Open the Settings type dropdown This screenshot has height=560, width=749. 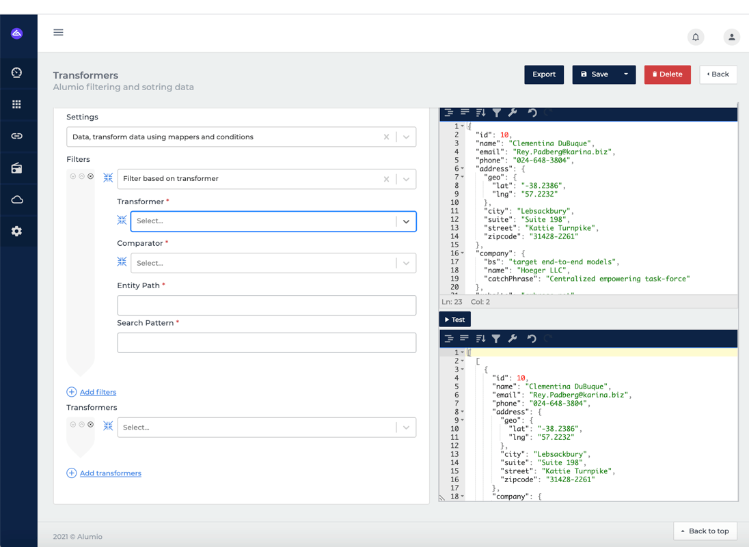pyautogui.click(x=406, y=137)
